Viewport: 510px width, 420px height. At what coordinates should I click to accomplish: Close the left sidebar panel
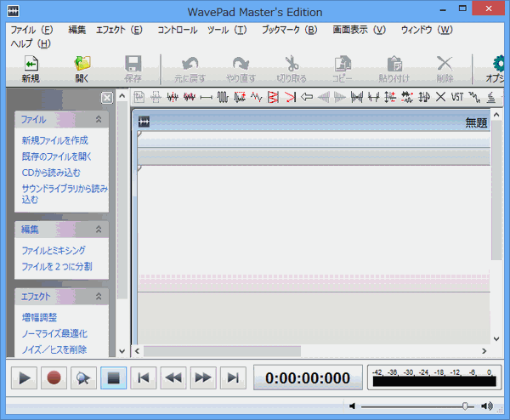107,98
